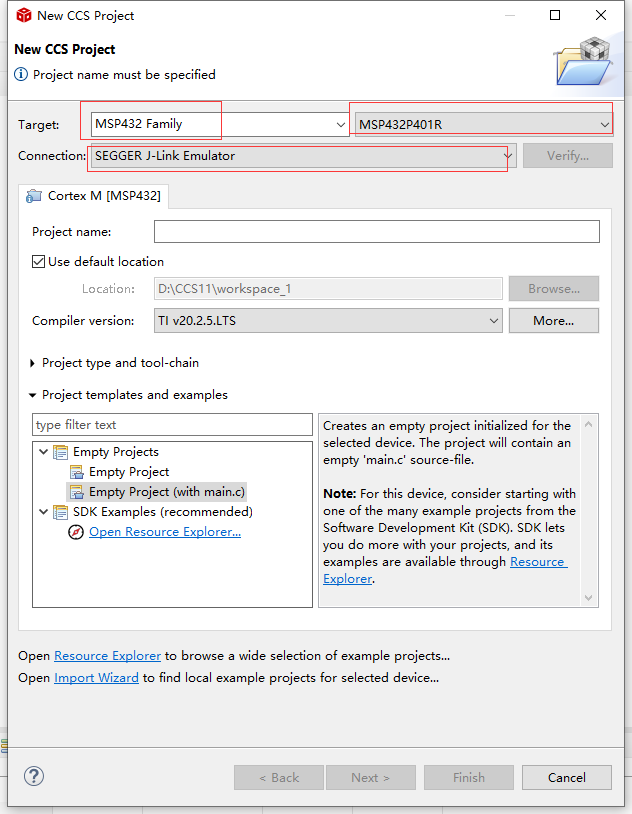Click the Finish button
The width and height of the screenshot is (632, 814).
pyautogui.click(x=469, y=778)
